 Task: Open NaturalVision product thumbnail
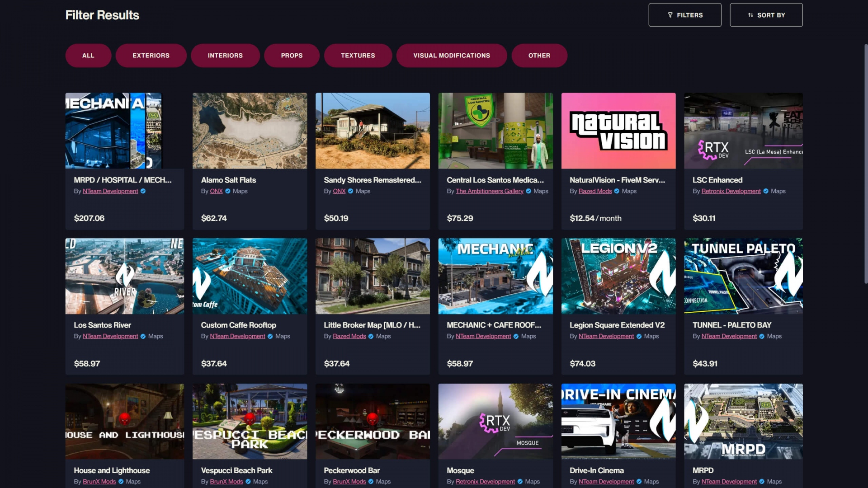click(618, 131)
